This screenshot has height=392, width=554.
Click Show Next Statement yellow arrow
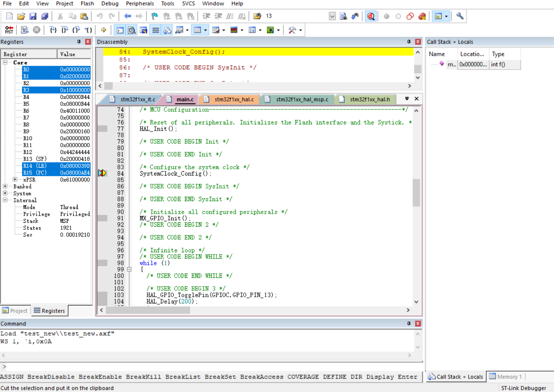[x=104, y=30]
